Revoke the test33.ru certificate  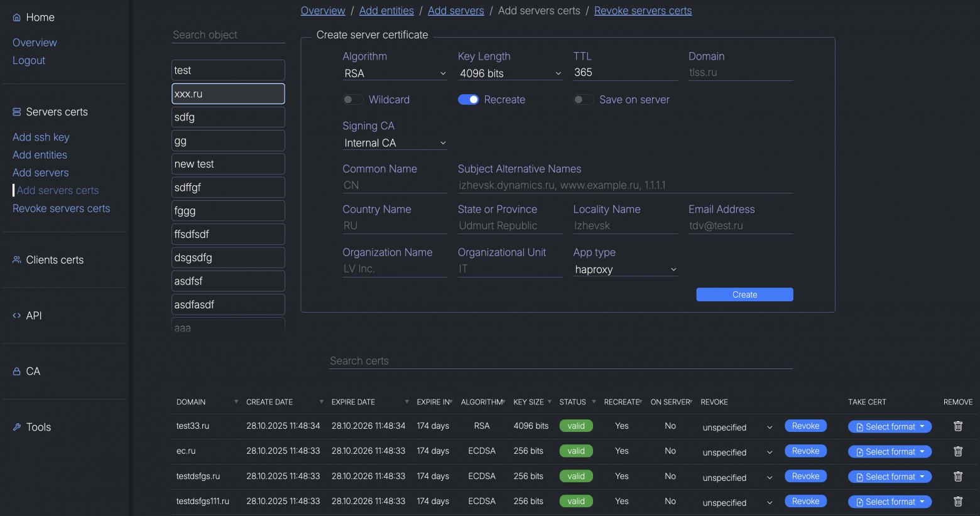[805, 426]
